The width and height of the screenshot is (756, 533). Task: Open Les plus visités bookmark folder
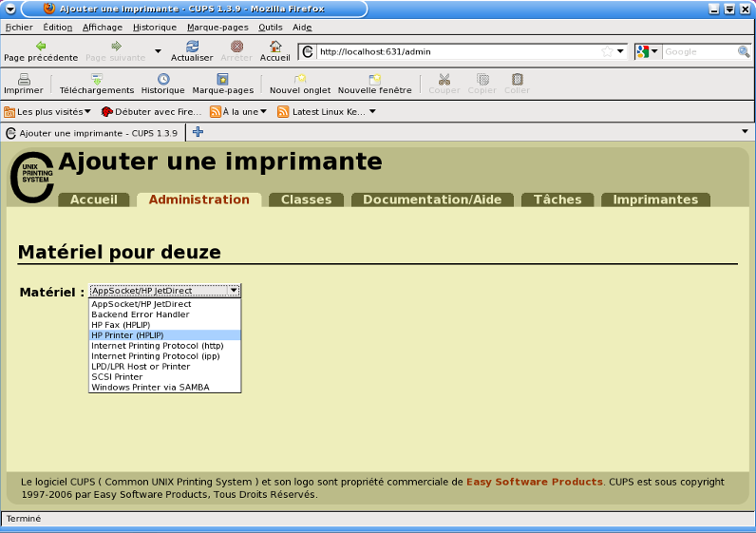coord(47,112)
